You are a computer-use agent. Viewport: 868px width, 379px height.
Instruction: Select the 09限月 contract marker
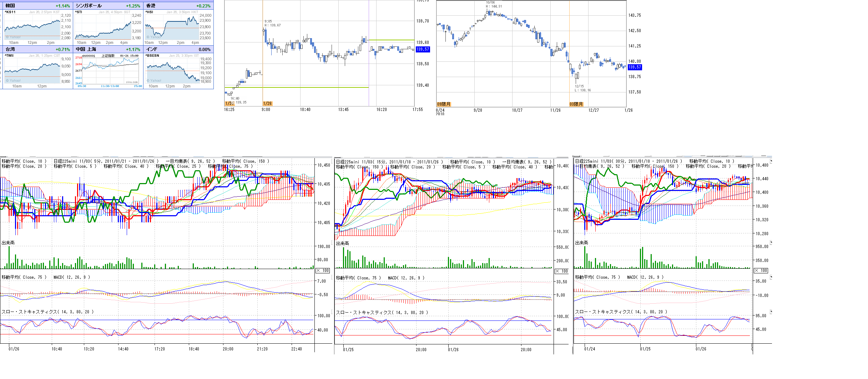pyautogui.click(x=444, y=104)
